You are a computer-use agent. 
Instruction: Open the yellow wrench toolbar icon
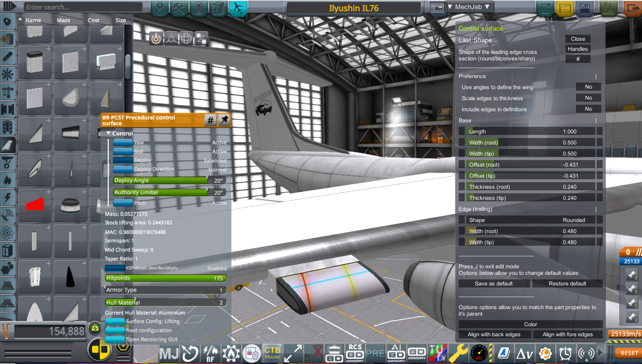(458, 353)
